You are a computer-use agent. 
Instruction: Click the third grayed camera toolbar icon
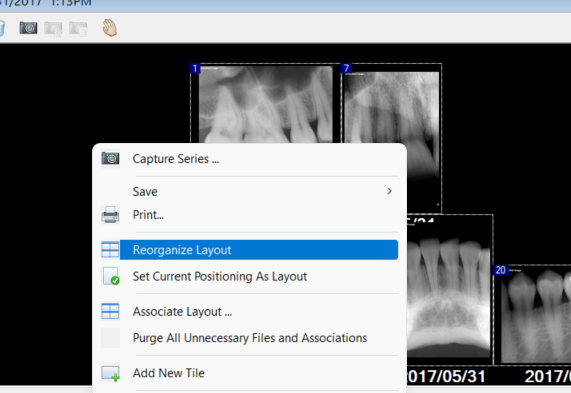[78, 29]
